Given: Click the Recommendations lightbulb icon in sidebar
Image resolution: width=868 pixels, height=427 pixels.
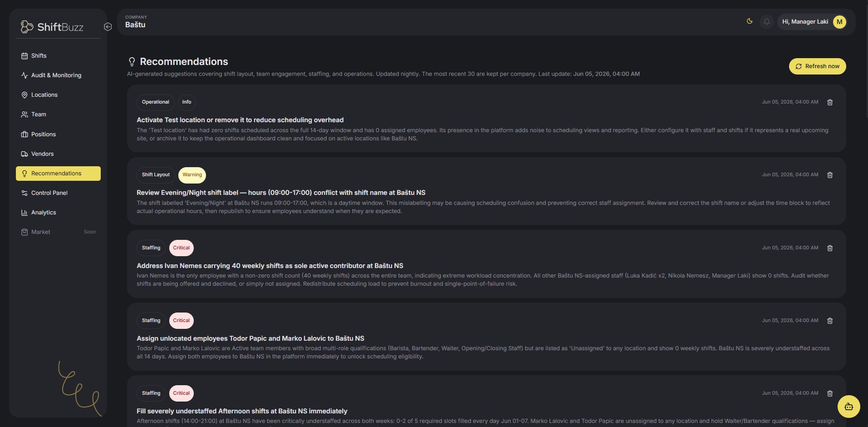Looking at the screenshot, I should (25, 174).
